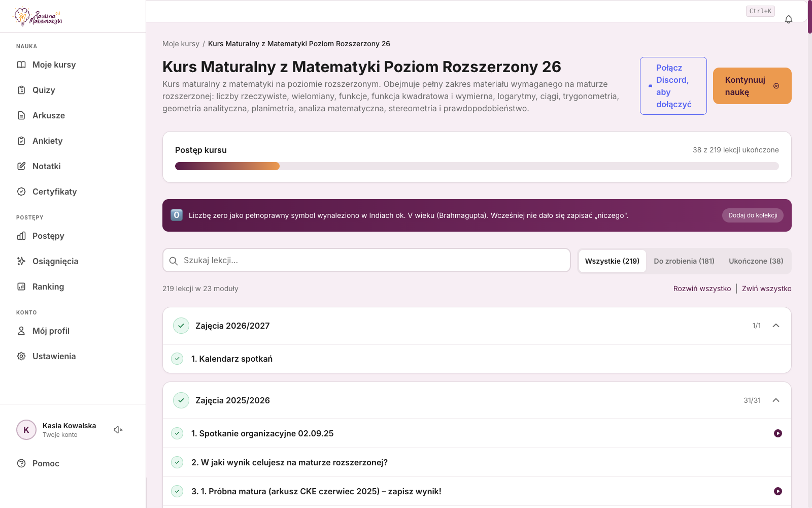The width and height of the screenshot is (812, 508).
Task: Click Moje kursy breadcrumb link
Action: [181, 44]
